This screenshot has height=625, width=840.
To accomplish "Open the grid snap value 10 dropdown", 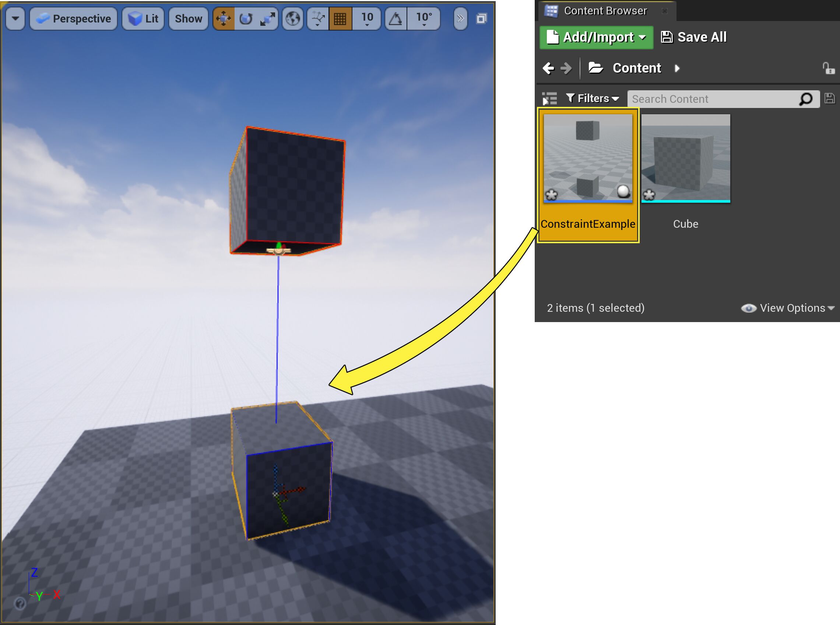I will (367, 18).
